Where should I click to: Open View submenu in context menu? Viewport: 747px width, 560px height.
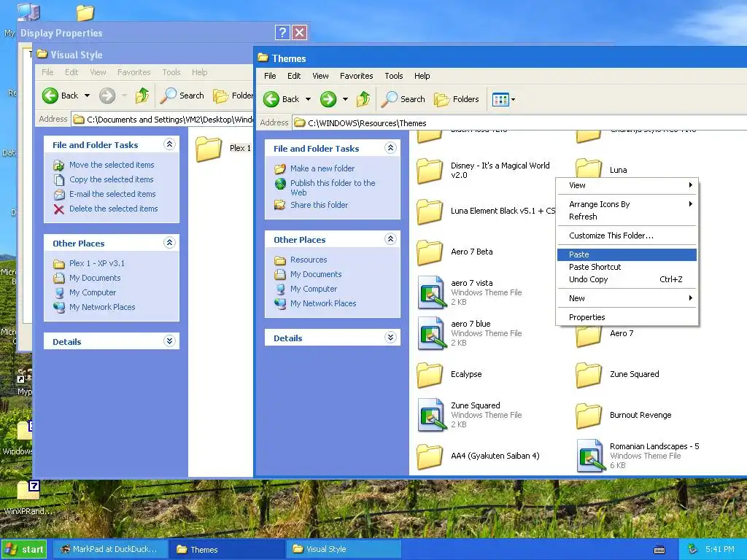coord(627,185)
